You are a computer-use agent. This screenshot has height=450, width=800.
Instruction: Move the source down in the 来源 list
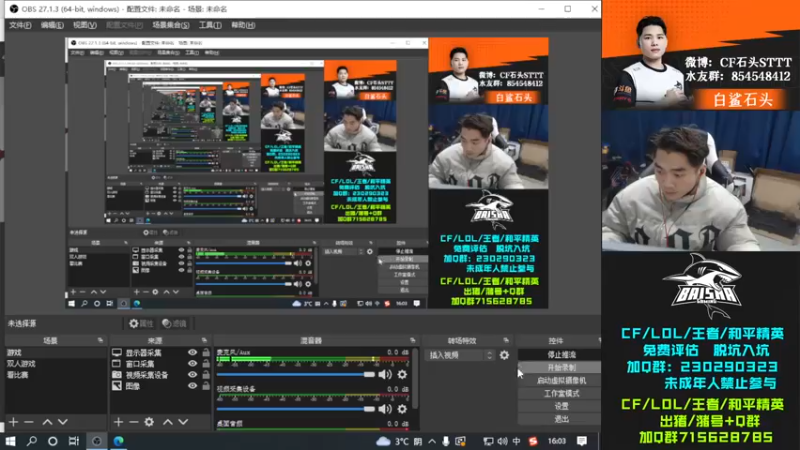(x=183, y=422)
